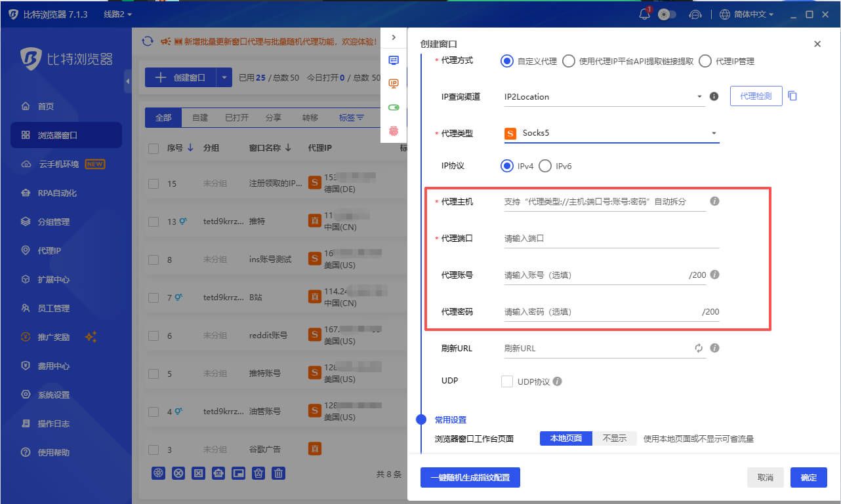Collapse the side quick panel chevron
The image size is (841, 504).
click(x=394, y=37)
